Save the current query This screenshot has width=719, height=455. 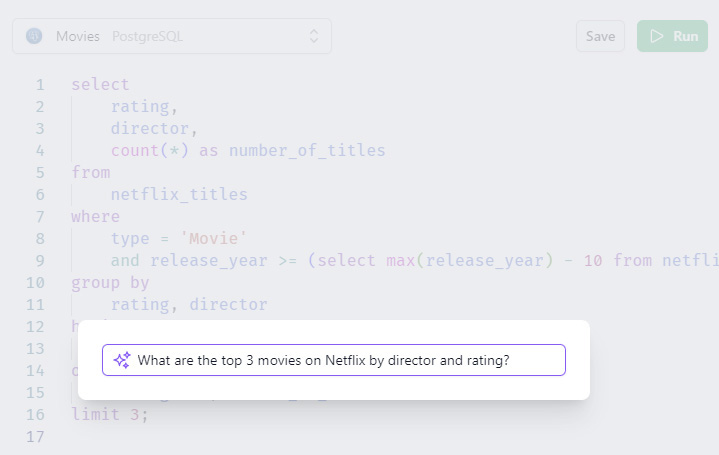tap(600, 36)
